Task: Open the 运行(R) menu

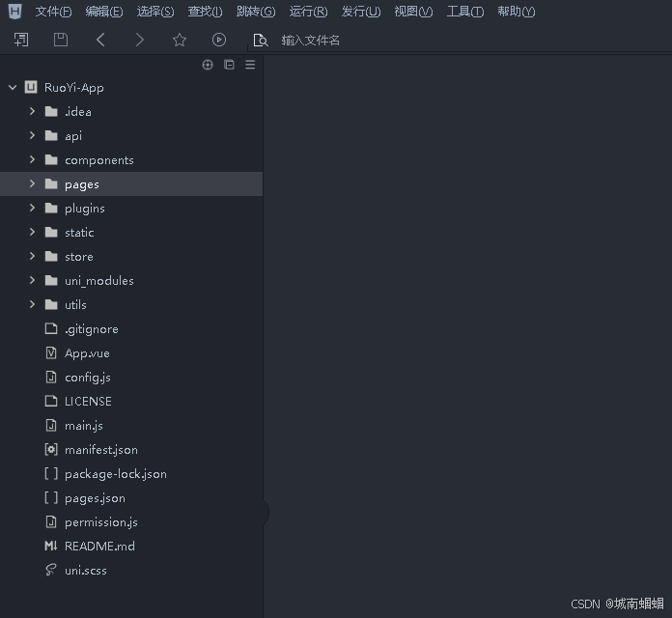Action: tap(308, 12)
